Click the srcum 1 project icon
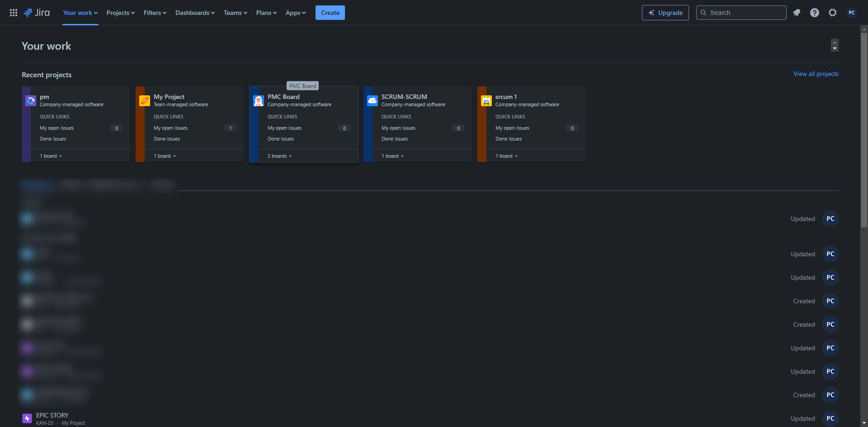868x427 pixels. point(486,101)
